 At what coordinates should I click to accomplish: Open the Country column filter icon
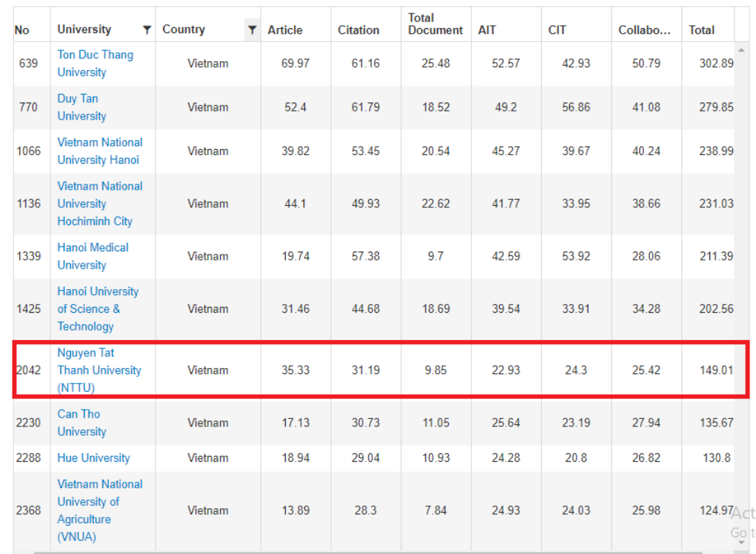click(252, 30)
